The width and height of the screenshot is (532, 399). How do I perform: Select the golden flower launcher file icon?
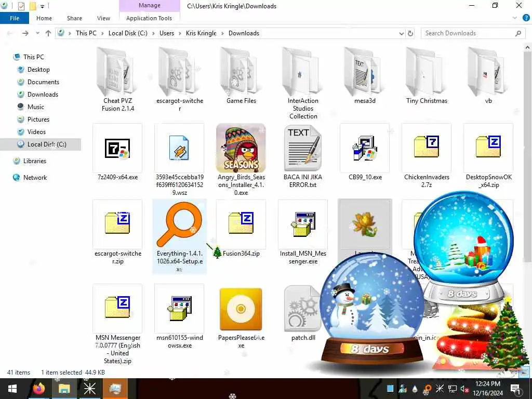click(x=365, y=224)
